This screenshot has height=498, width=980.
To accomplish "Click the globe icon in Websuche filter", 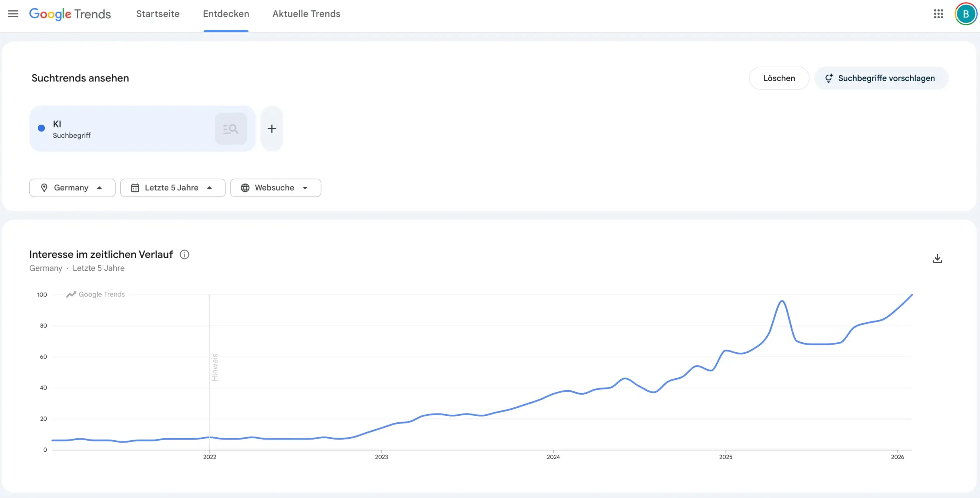I will [245, 188].
